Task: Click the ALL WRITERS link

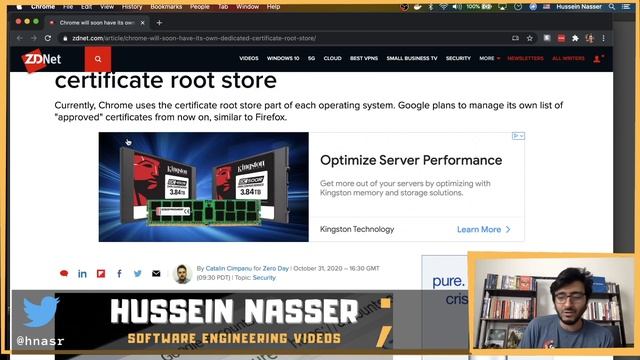Action: point(568,58)
